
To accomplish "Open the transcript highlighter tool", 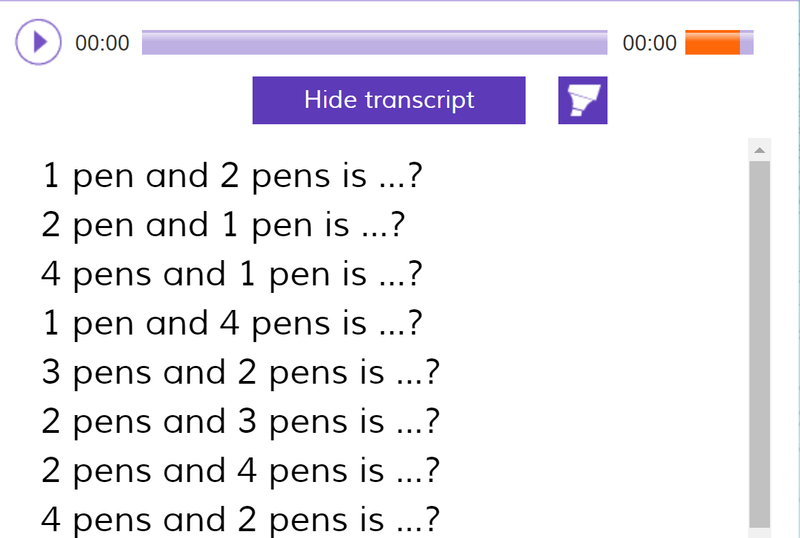I will point(582,101).
